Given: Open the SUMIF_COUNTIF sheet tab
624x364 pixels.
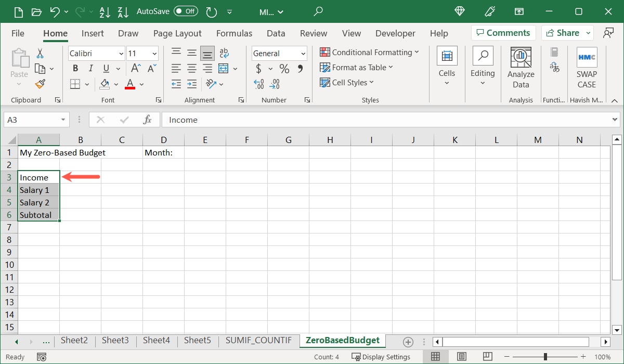Looking at the screenshot, I should [258, 340].
